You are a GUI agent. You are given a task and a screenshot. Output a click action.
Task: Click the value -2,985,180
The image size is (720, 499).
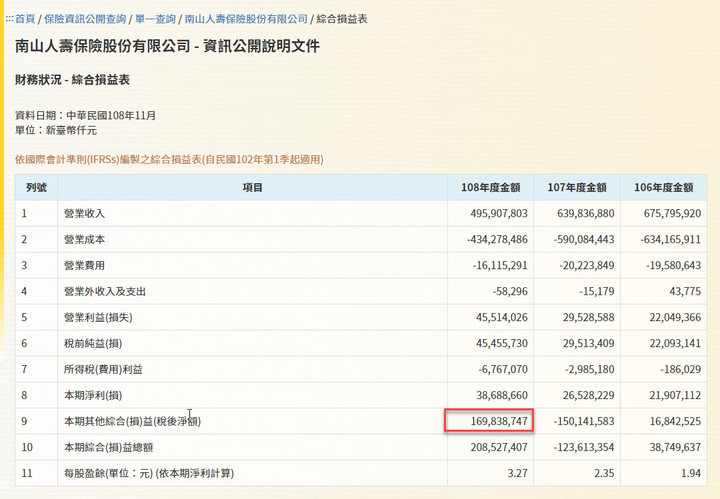[x=590, y=369]
